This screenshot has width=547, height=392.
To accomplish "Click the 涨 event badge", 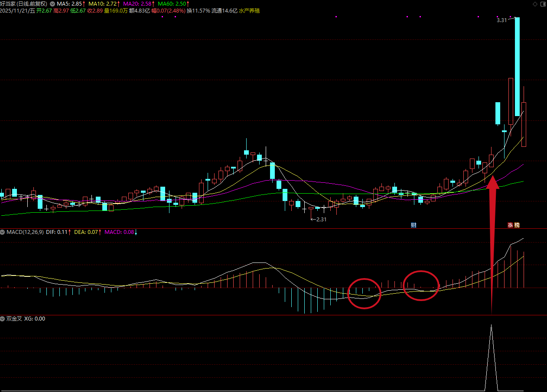I will pyautogui.click(x=511, y=225).
